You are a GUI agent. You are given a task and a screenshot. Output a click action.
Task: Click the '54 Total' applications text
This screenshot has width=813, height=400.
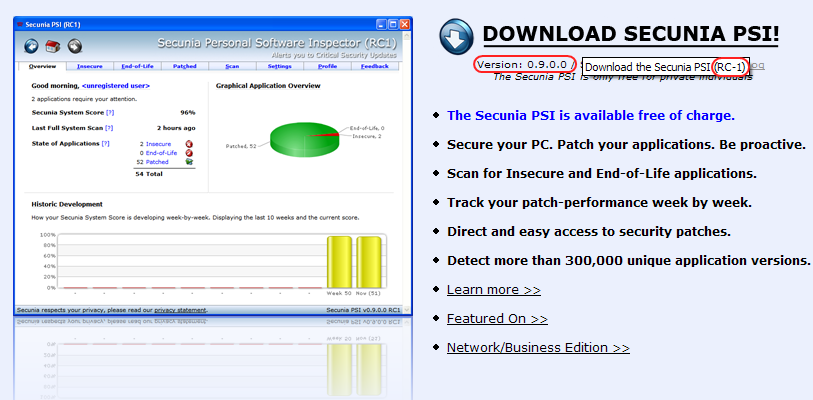coord(149,174)
